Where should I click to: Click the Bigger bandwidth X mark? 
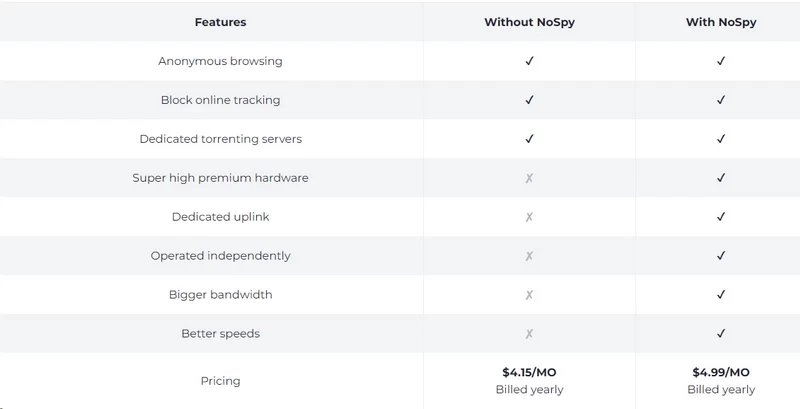click(x=529, y=295)
